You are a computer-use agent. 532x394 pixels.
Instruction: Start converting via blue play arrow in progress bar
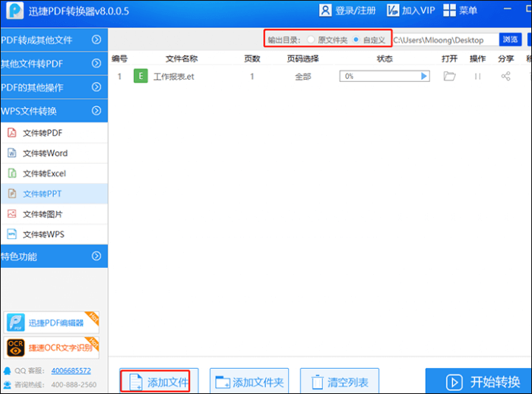tap(424, 76)
